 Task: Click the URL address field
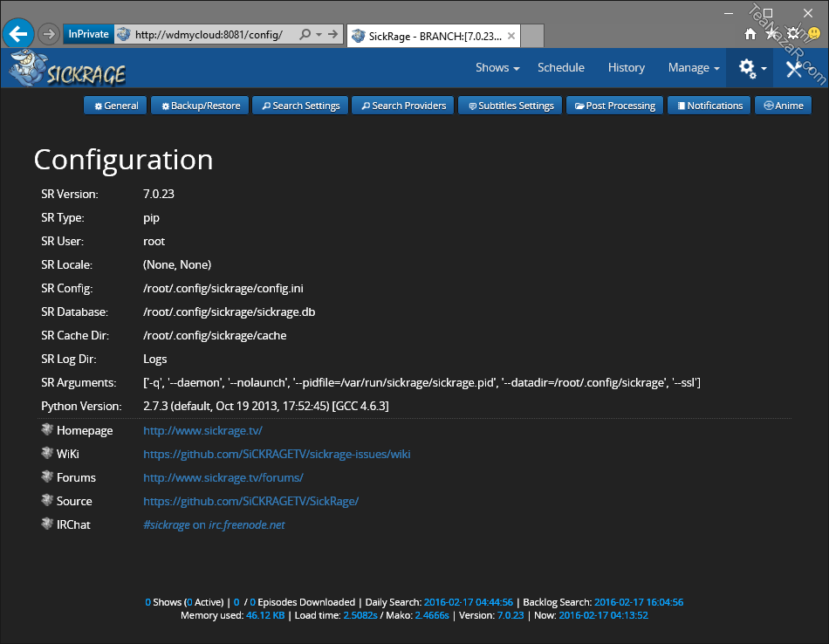[209, 35]
